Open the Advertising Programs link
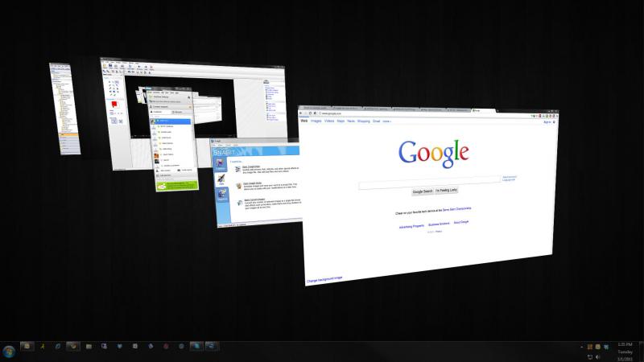This screenshot has width=644, height=362. [411, 226]
